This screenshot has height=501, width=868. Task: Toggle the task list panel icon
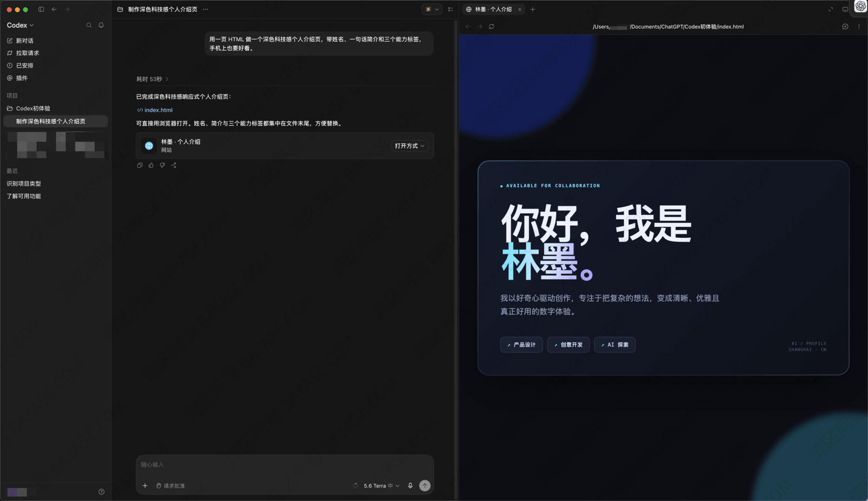click(x=450, y=9)
